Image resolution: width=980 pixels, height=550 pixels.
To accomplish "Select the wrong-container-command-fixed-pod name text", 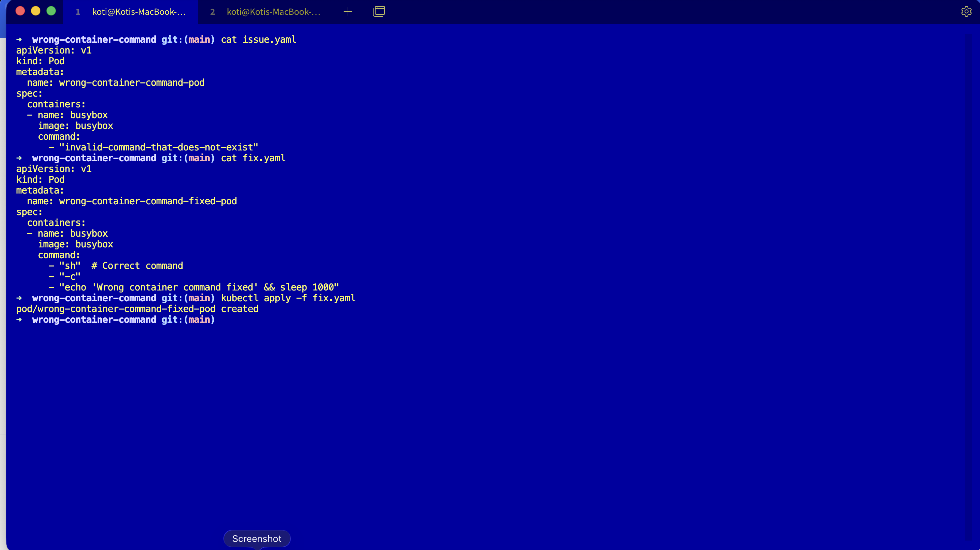I will pos(148,201).
